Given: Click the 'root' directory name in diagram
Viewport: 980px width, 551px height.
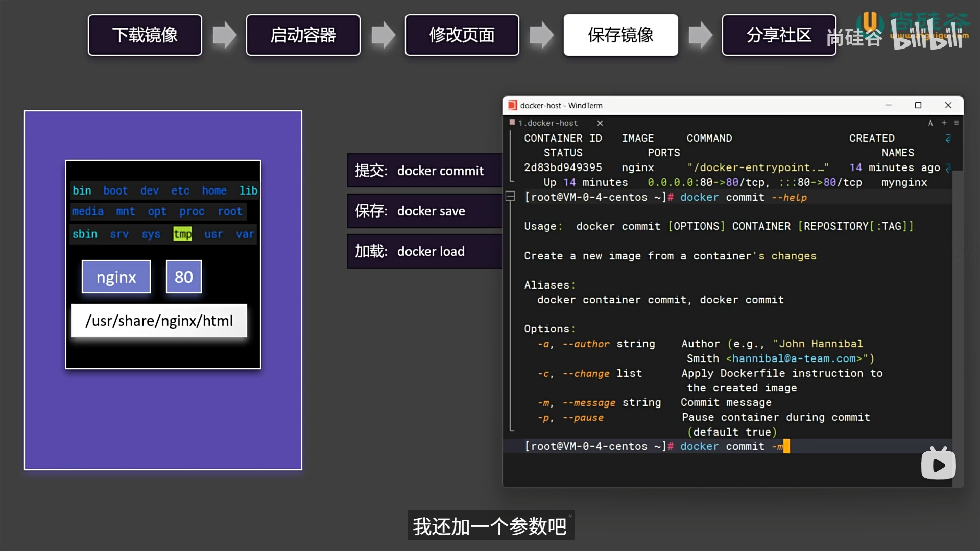Looking at the screenshot, I should point(230,211).
